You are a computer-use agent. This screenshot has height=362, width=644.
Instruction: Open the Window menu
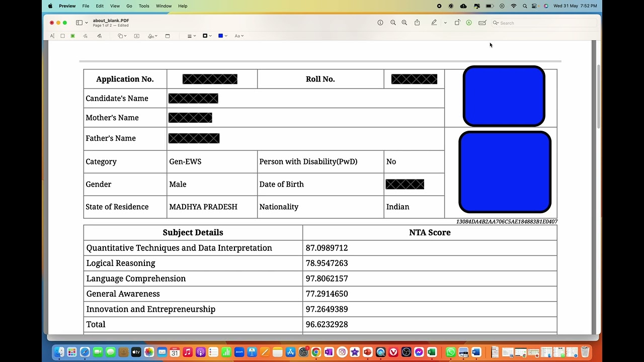(x=164, y=6)
